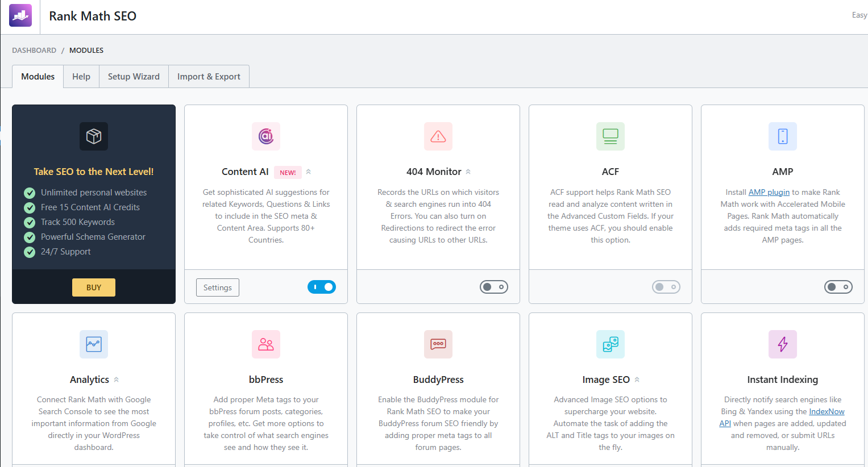Image resolution: width=868 pixels, height=467 pixels.
Task: Expand the chevron next to 404 Monitor
Action: click(x=468, y=172)
